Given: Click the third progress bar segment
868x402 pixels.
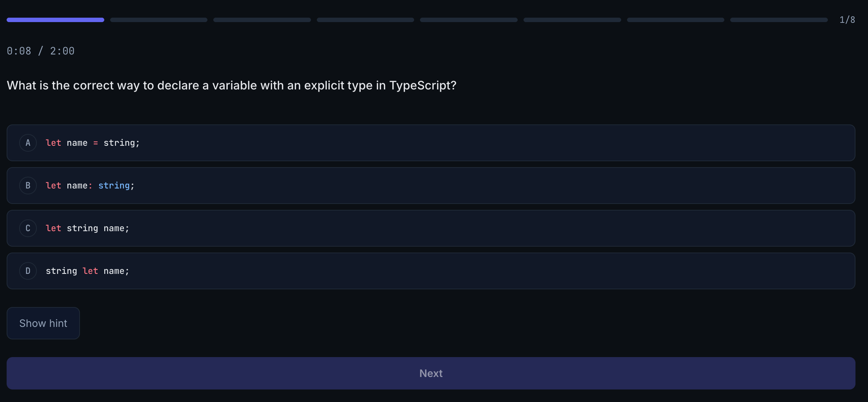Looking at the screenshot, I should click(262, 20).
